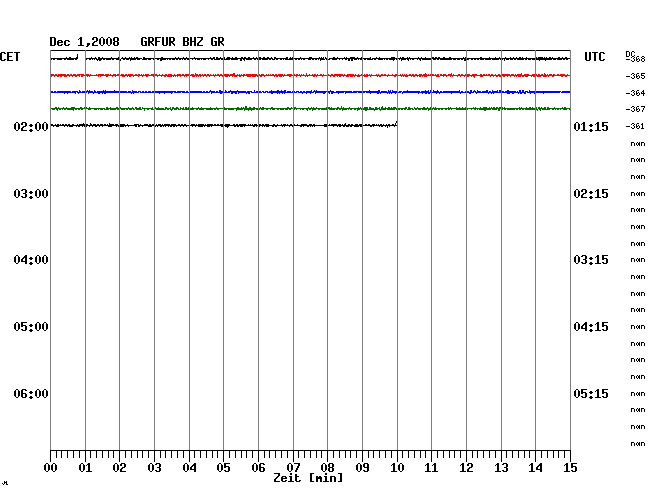Click minute tick label "12"
Screen dimensions: 650x494
click(x=466, y=468)
